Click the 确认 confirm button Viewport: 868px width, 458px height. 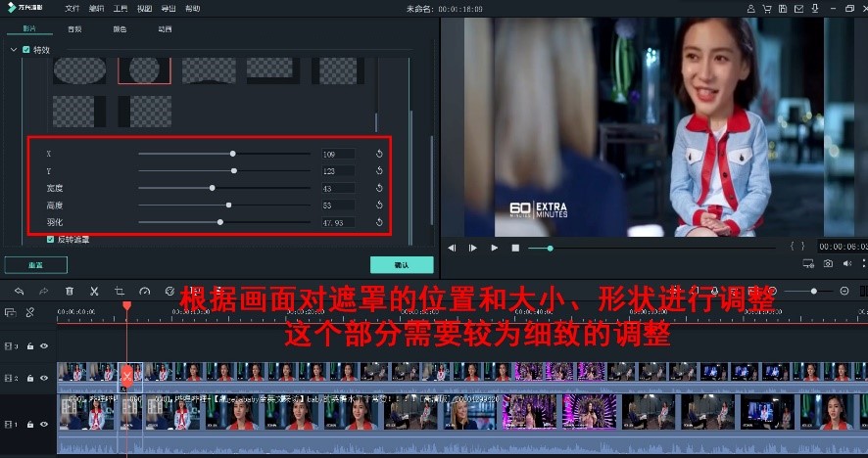pyautogui.click(x=402, y=265)
